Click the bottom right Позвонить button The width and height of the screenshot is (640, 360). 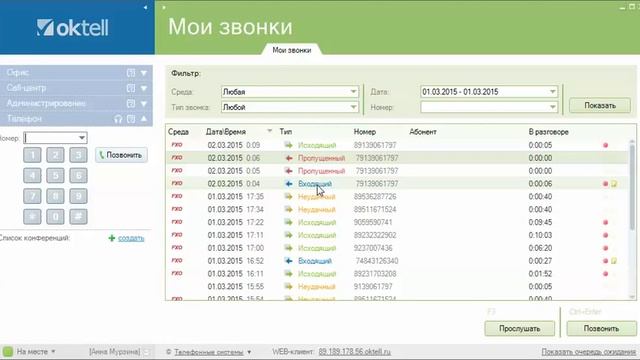pos(601,329)
